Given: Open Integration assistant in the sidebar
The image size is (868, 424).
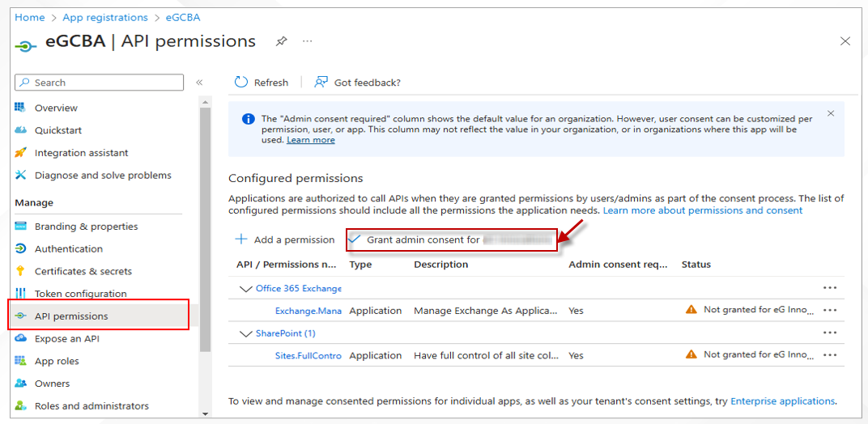Looking at the screenshot, I should (81, 153).
